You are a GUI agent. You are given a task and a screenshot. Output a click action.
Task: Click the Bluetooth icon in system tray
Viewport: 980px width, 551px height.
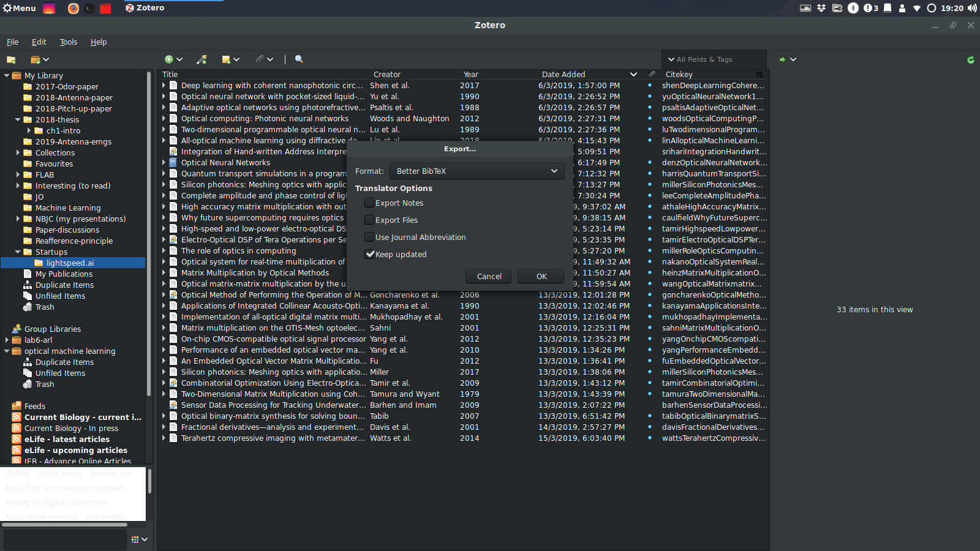click(853, 8)
